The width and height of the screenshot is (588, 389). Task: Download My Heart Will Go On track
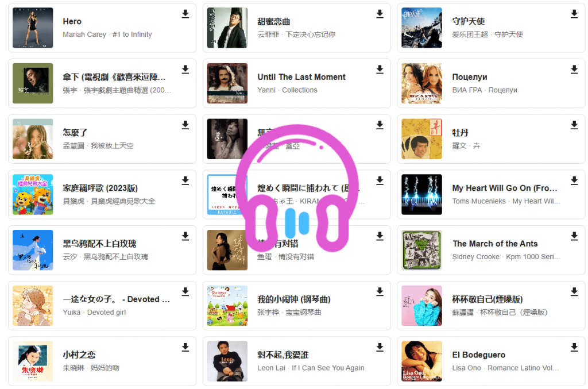[574, 181]
